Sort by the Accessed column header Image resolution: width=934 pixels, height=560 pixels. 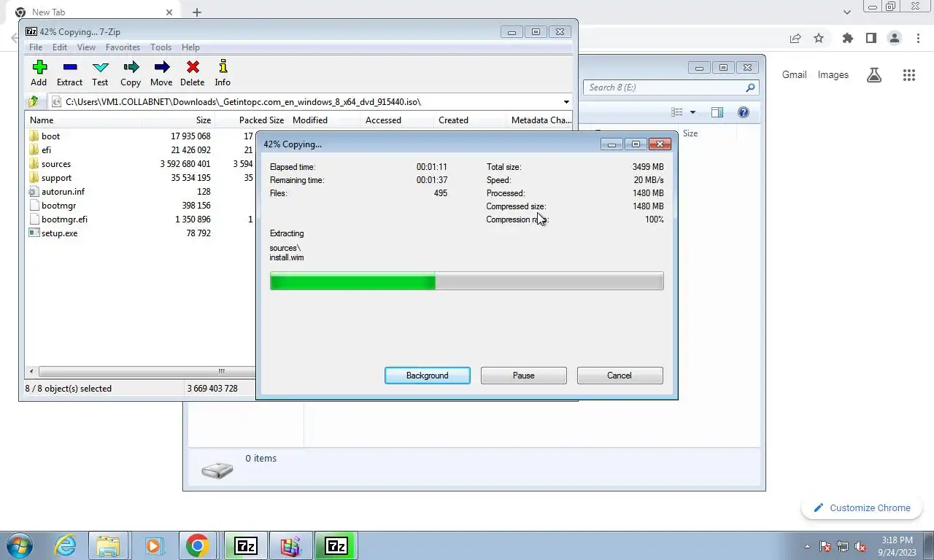point(398,120)
